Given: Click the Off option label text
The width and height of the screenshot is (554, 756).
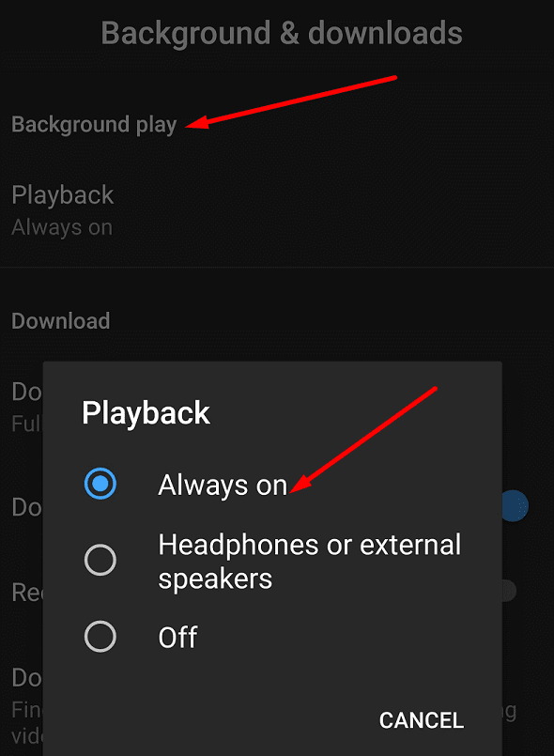Looking at the screenshot, I should tap(177, 638).
